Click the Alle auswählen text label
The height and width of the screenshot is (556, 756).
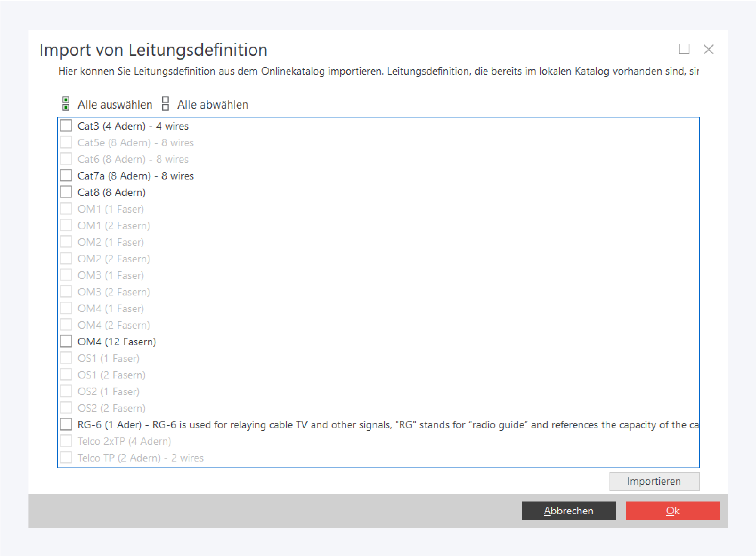point(115,105)
